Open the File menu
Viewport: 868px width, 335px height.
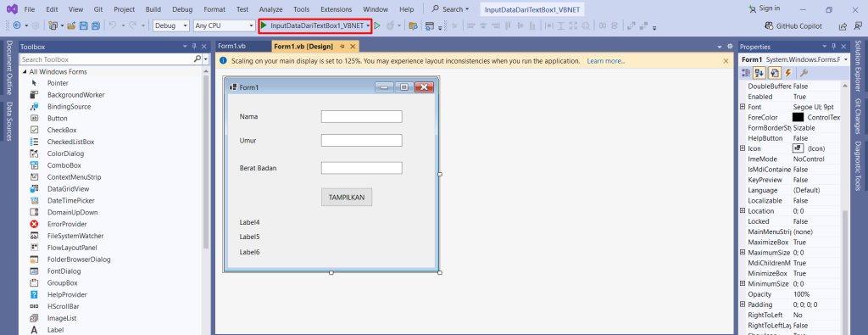coord(30,9)
